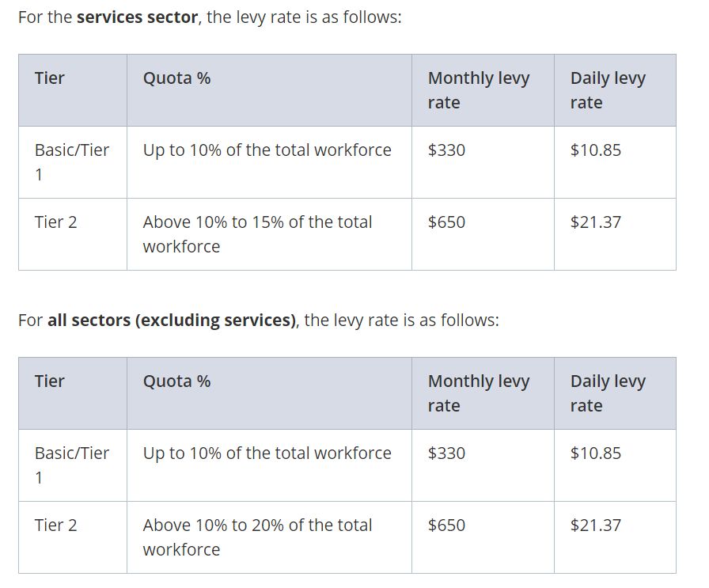Viewport: 709px width, 588px height.
Task: Click the "all sectors (excluding services)" bold text
Action: point(171,321)
